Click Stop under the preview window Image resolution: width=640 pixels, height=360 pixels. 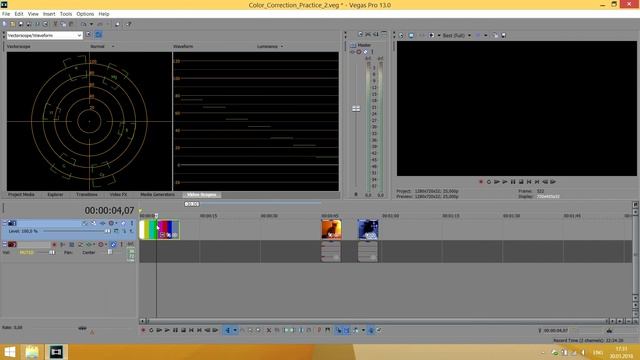[x=521, y=182]
